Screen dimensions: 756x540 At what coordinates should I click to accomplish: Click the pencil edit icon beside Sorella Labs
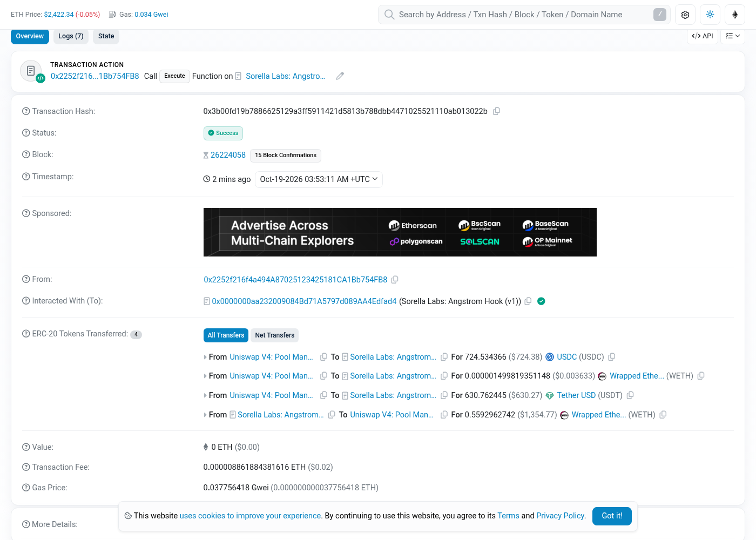click(340, 76)
